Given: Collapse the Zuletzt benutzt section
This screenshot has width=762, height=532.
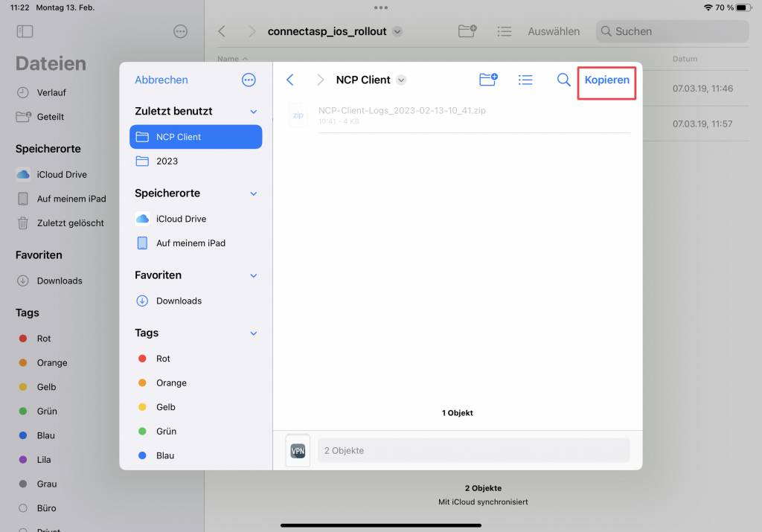Looking at the screenshot, I should point(253,112).
